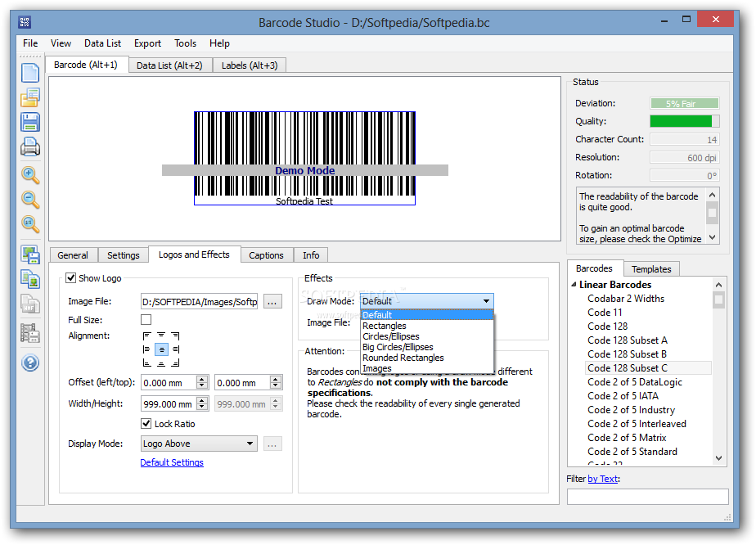This screenshot has width=756, height=545.
Task: Open the Display Mode Logo Above dropdown
Action: point(199,444)
